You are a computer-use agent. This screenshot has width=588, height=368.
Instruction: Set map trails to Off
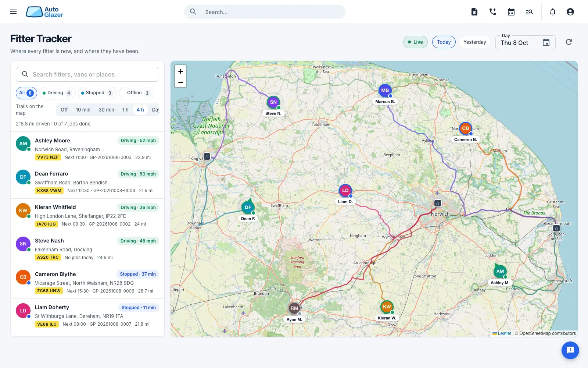[x=64, y=110]
